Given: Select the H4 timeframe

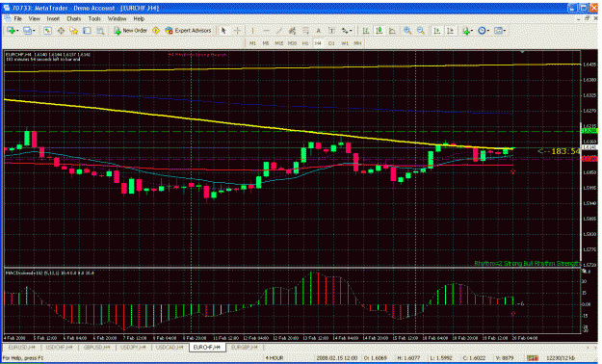Looking at the screenshot, I should tap(318, 43).
